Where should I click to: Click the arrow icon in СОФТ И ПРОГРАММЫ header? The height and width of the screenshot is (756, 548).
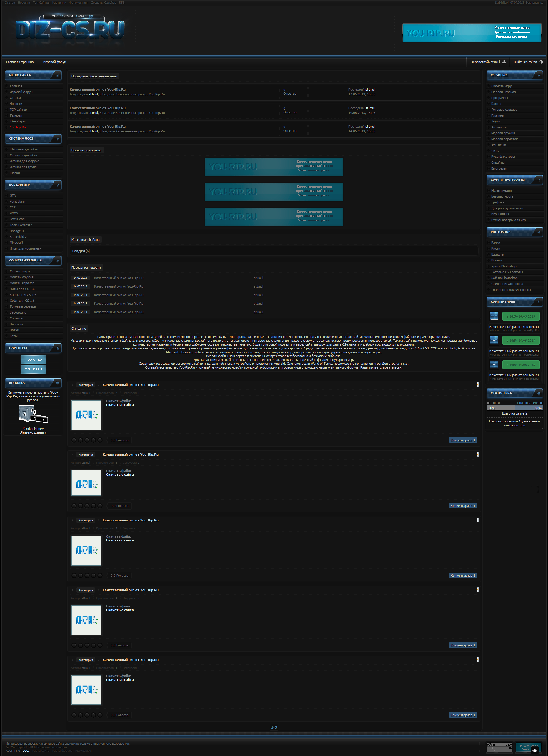click(x=539, y=180)
